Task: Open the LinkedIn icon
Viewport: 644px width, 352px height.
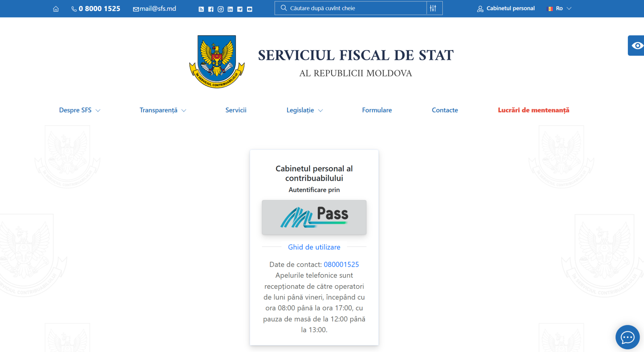Action: pos(230,9)
